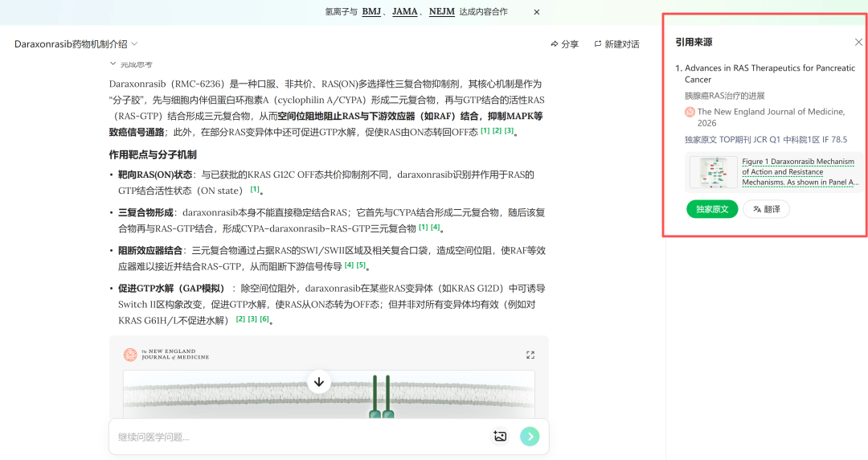Click citation [5] after 阻断下游信号传导
This screenshot has height=460, width=868.
(x=361, y=265)
